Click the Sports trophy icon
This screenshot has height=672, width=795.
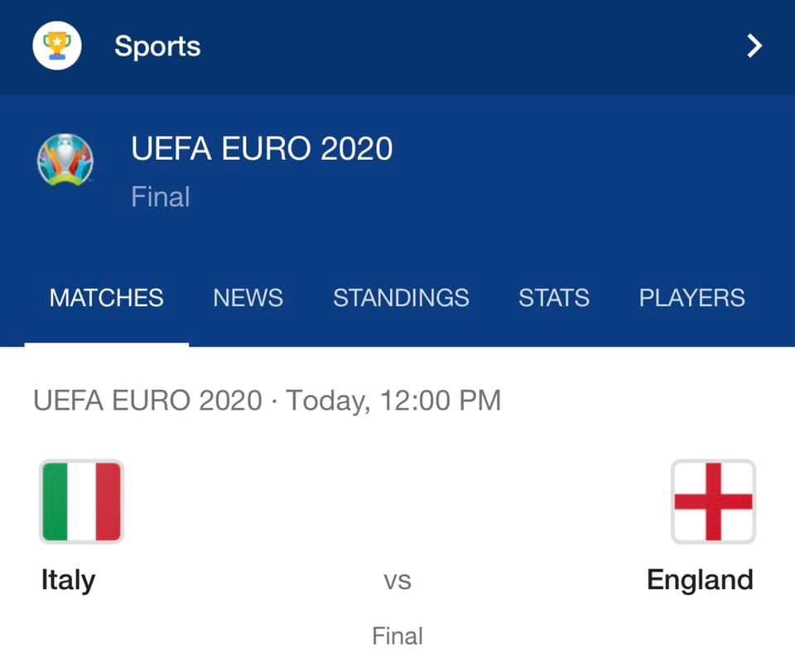(57, 46)
